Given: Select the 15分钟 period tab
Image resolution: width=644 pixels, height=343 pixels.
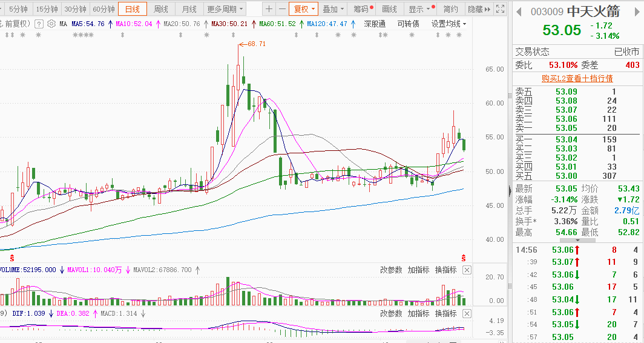Looking at the screenshot, I should (46, 9).
